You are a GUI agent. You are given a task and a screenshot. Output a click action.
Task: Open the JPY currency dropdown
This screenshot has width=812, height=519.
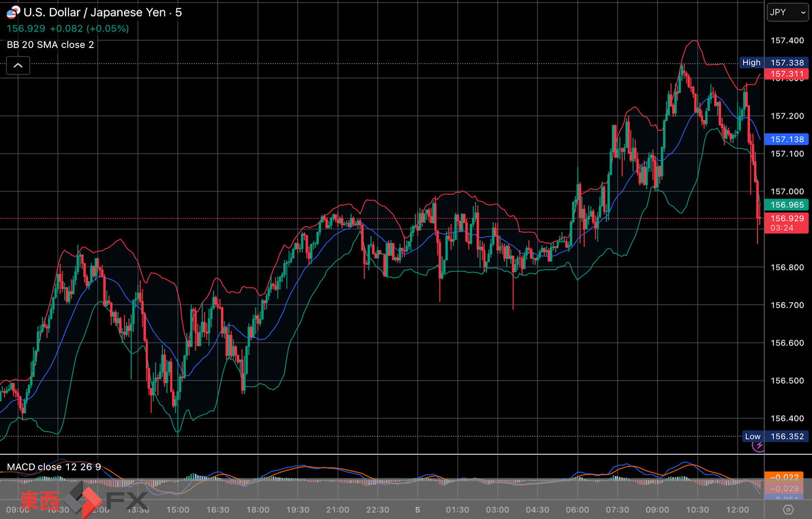(787, 12)
